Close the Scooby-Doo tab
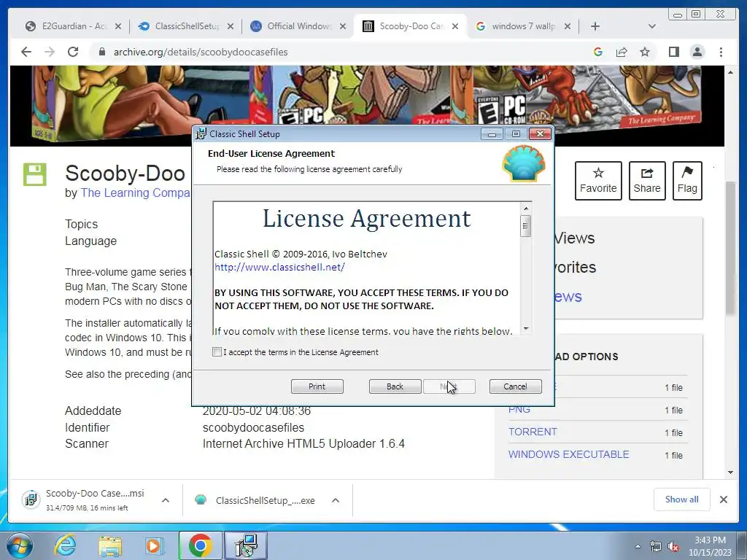 [455, 26]
